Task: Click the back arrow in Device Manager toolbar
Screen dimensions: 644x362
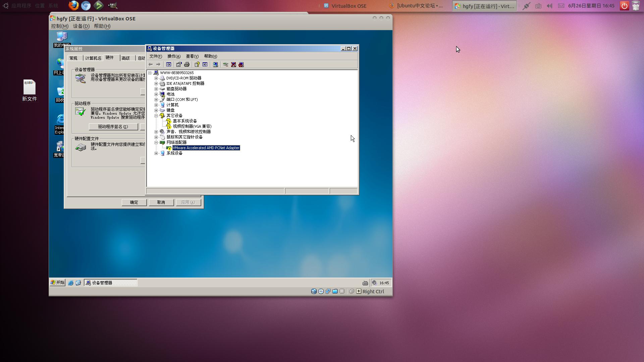Action: pos(151,64)
